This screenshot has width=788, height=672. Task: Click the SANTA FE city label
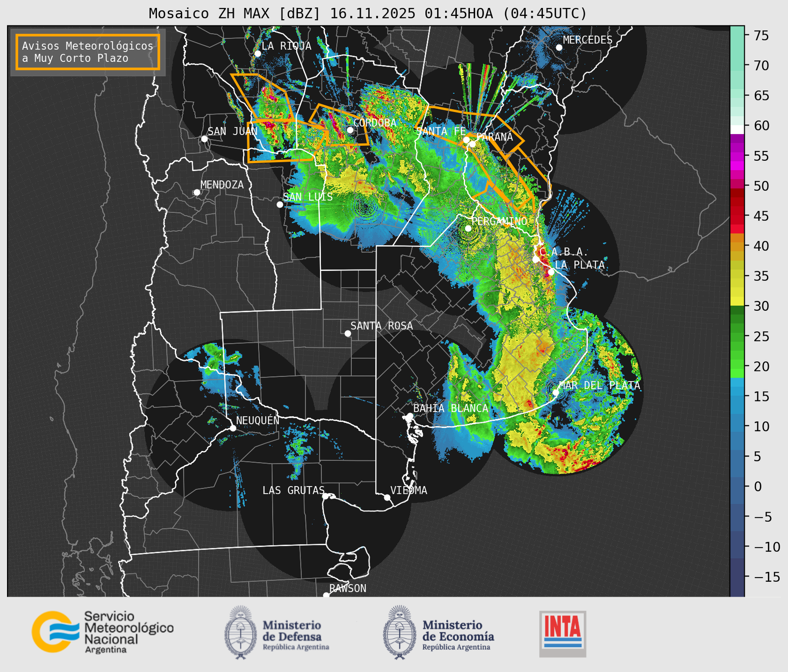(441, 131)
